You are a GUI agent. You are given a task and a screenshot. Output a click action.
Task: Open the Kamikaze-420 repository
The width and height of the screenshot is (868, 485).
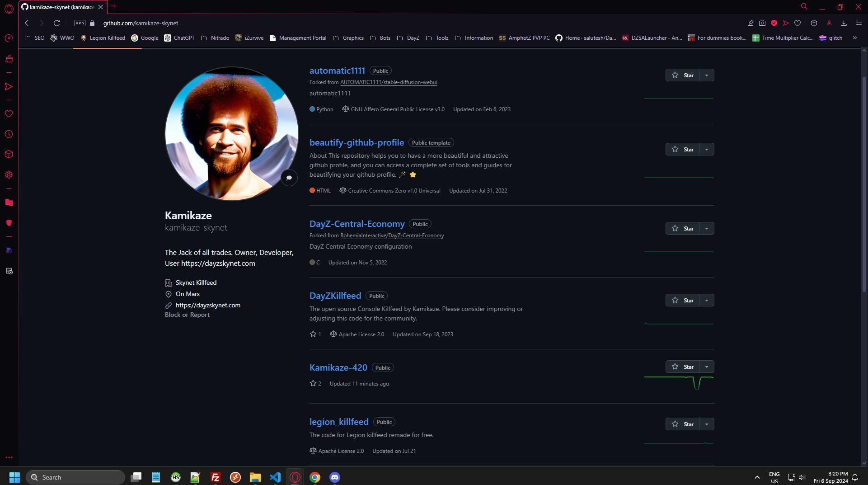338,367
